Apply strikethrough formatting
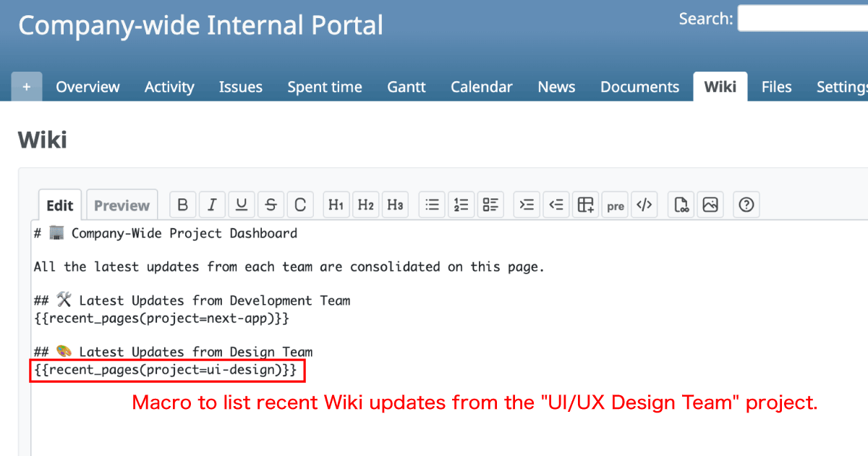This screenshot has height=456, width=868. tap(271, 204)
